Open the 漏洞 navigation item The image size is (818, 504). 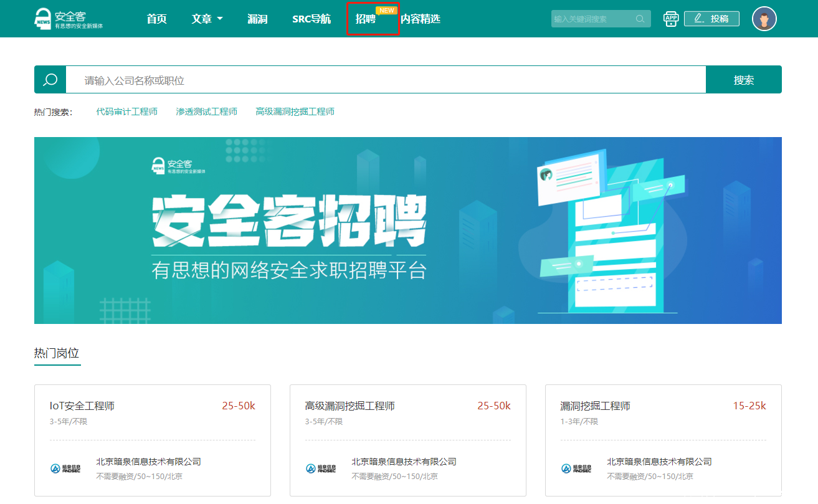click(x=257, y=19)
